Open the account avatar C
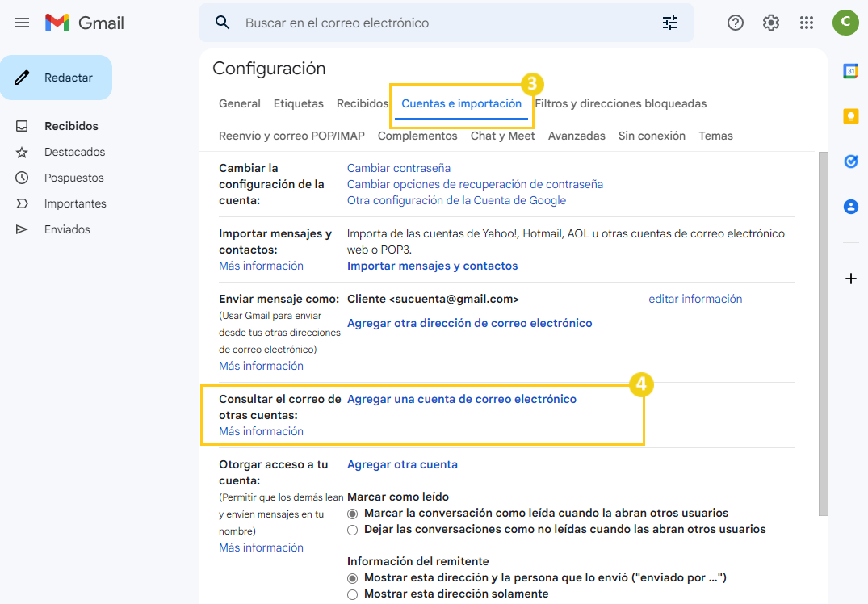 pos(845,22)
